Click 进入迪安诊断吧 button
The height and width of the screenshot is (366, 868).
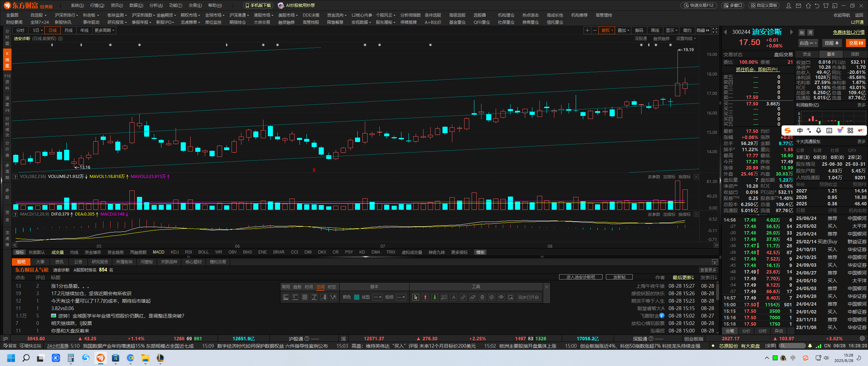(x=581, y=277)
